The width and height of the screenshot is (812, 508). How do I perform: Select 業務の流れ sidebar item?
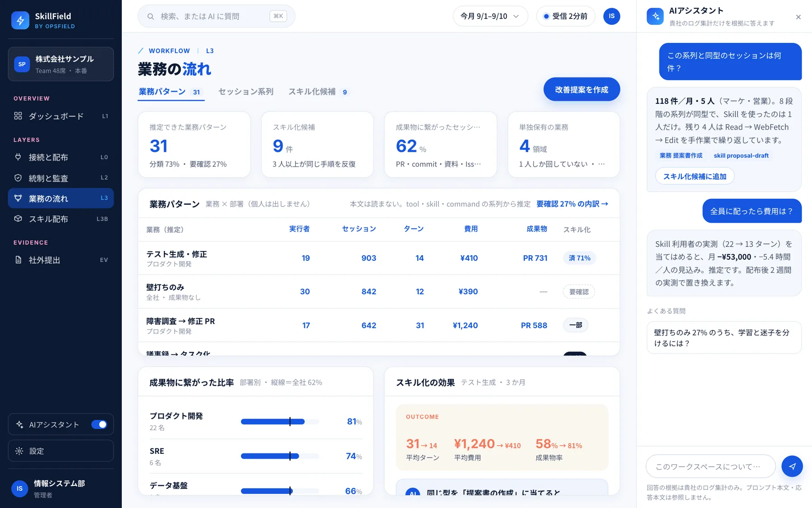tap(60, 198)
